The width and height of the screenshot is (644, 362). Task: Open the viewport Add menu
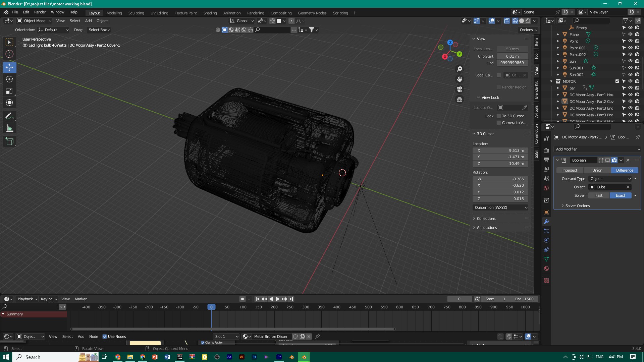tap(88, 21)
